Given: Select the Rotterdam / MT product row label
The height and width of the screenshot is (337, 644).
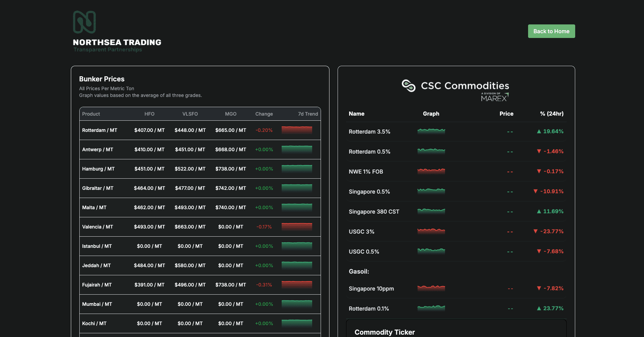Looking at the screenshot, I should (100, 130).
